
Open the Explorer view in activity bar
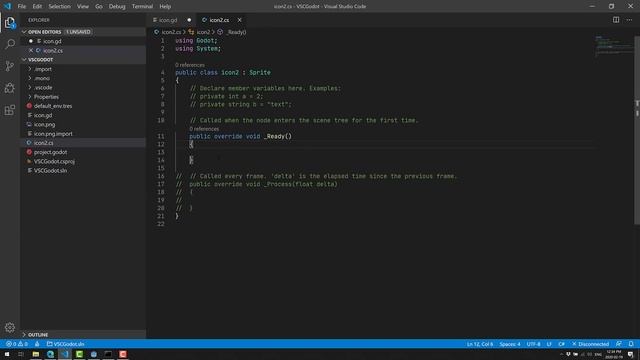tap(10, 22)
